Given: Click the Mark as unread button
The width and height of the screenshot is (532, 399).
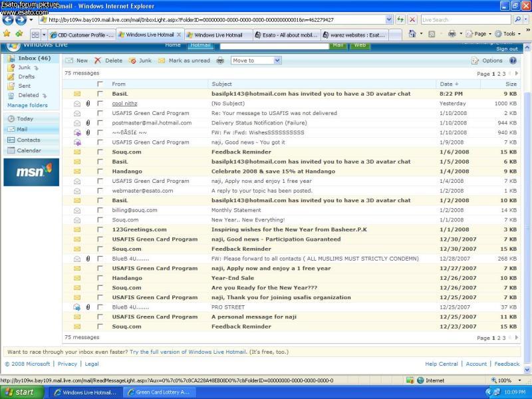Looking at the screenshot, I should [x=184, y=61].
